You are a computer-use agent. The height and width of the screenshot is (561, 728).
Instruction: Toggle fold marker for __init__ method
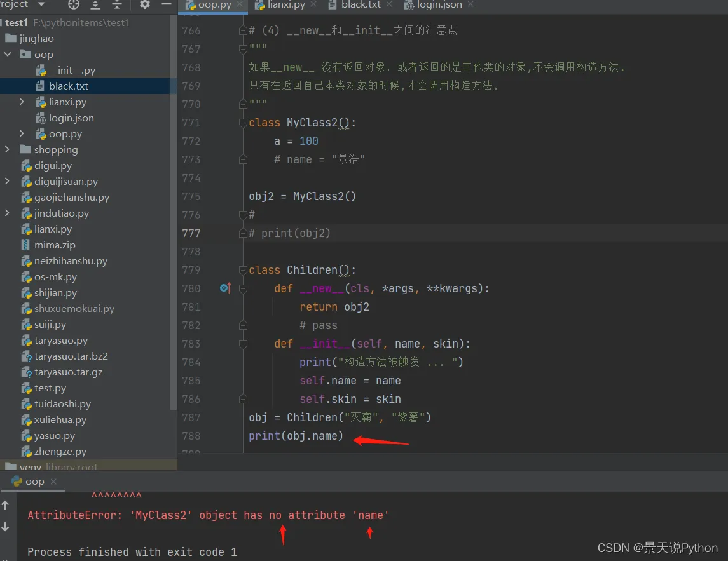pos(242,344)
